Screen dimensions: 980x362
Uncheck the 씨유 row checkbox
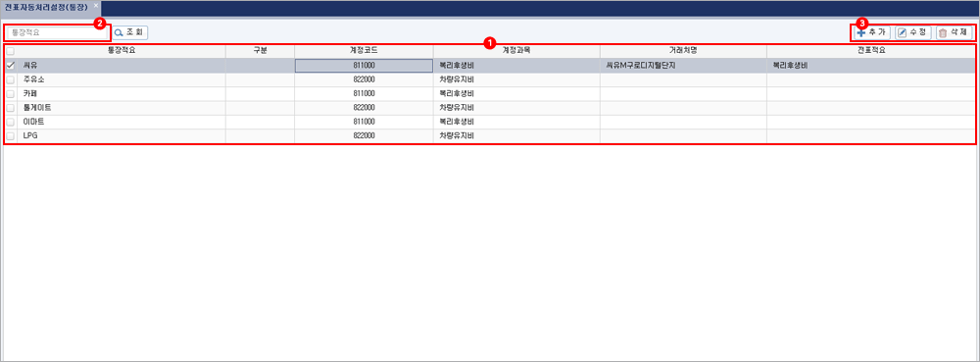(x=10, y=65)
